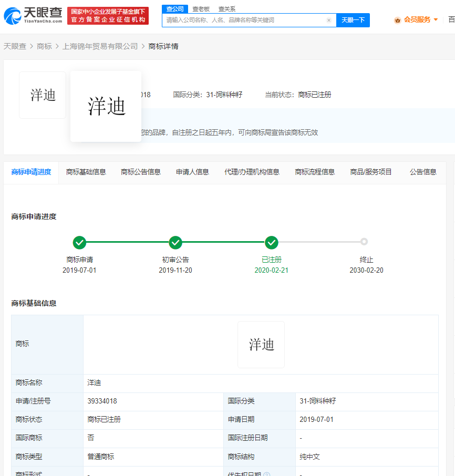Click 纯中文 trademark structure value
455x476 pixels.
coord(309,457)
